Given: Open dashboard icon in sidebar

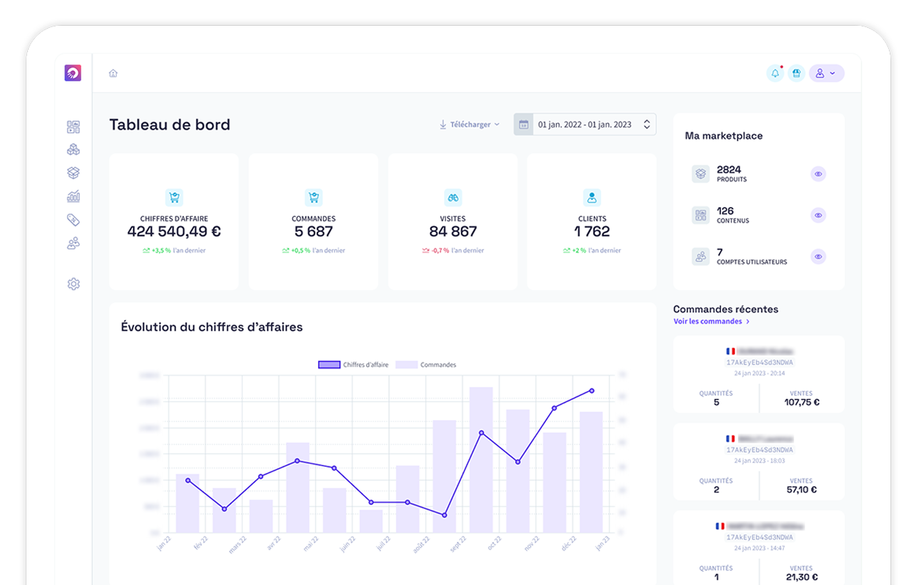Looking at the screenshot, I should [x=73, y=127].
